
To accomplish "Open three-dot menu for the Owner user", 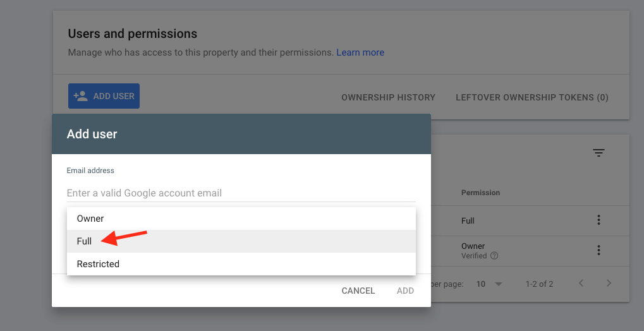I will [x=598, y=250].
